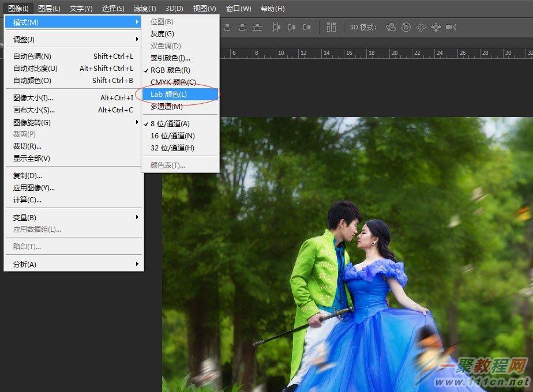
Task: Click ruler mark 20
Action: click(x=395, y=52)
